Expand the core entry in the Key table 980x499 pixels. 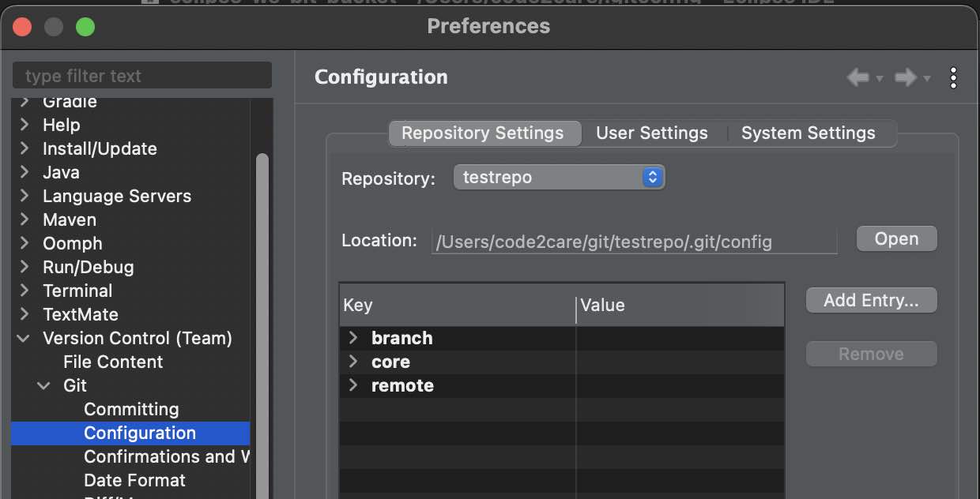pyautogui.click(x=353, y=362)
